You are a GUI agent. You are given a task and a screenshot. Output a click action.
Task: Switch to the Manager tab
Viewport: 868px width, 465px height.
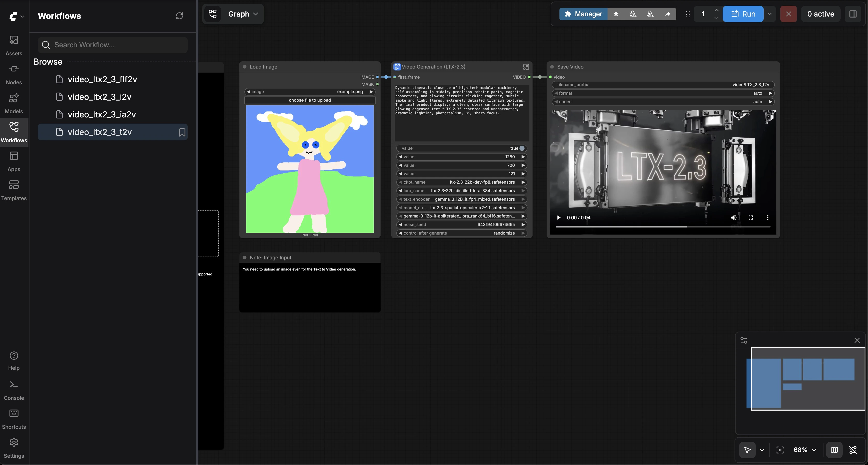pos(583,14)
